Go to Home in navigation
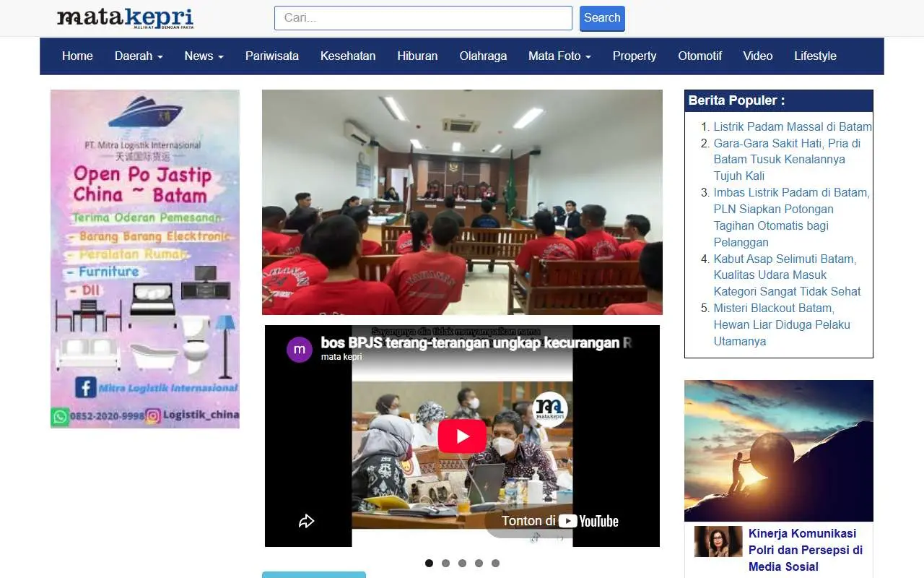 77,56
